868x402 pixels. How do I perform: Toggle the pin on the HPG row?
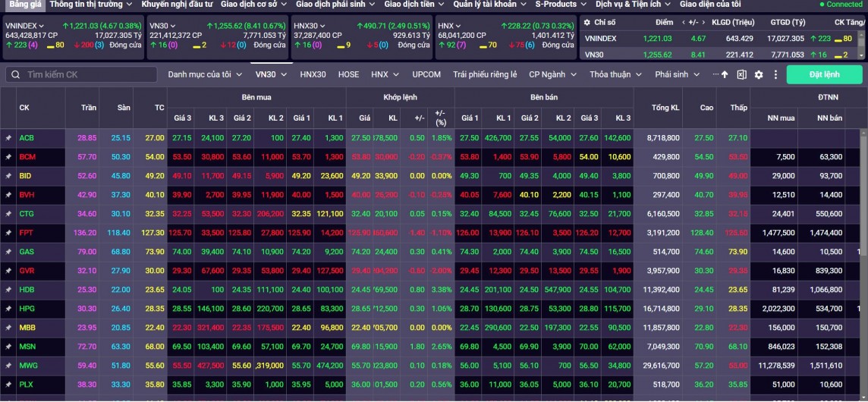[8, 309]
